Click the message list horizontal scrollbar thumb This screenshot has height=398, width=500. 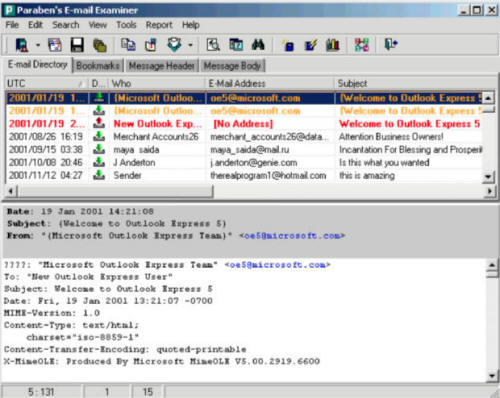click(115, 191)
